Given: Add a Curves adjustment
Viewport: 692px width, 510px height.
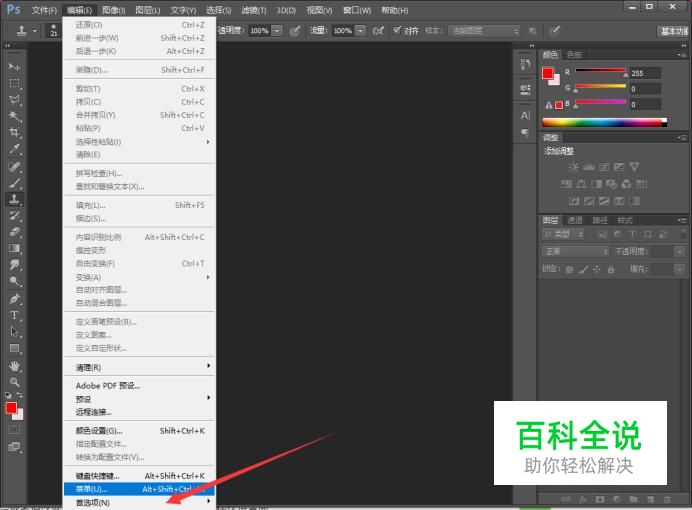Looking at the screenshot, I should [x=604, y=167].
